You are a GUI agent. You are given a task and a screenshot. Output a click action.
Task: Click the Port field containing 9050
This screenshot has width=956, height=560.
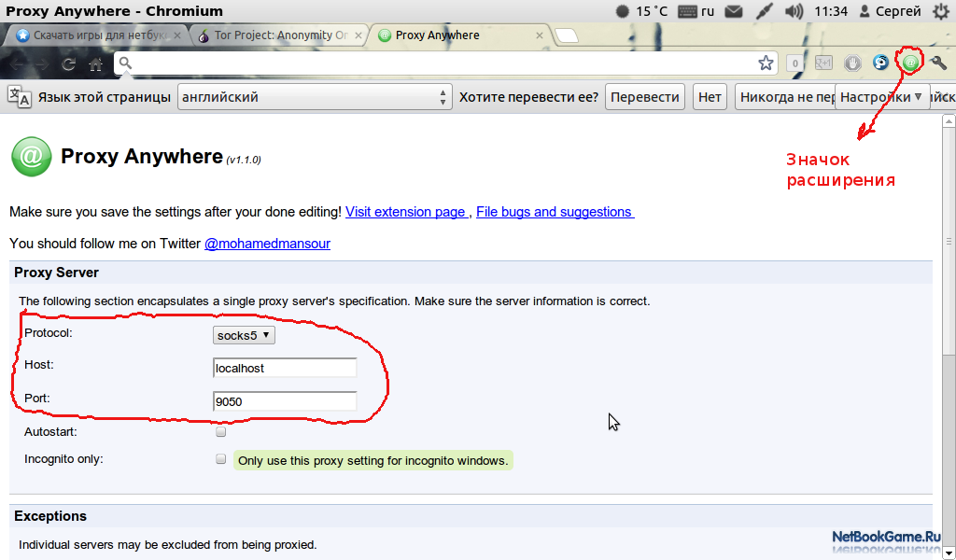click(x=285, y=401)
